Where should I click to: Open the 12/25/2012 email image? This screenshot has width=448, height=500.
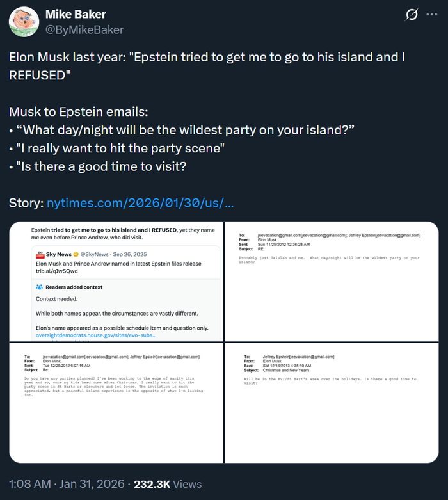pos(116,403)
